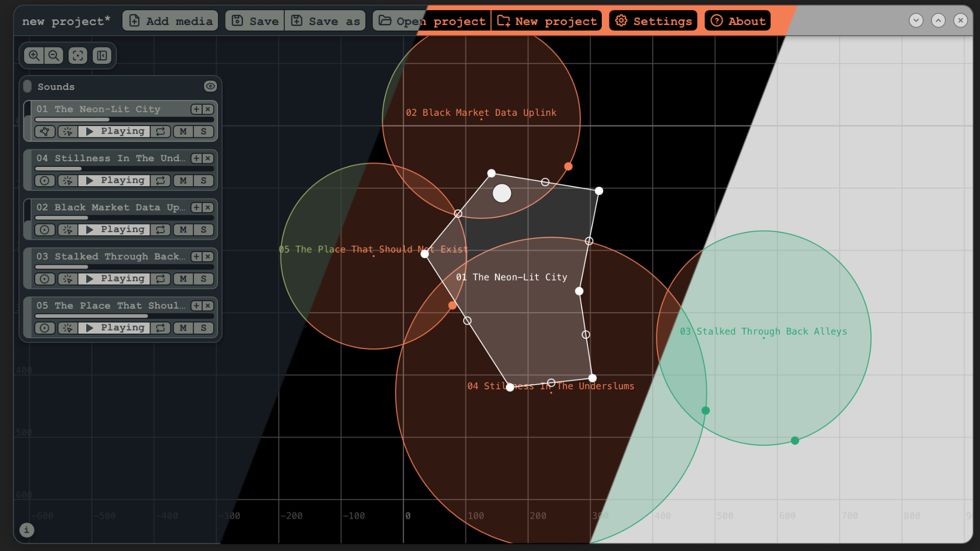Screen dimensions: 980x551
Task: Toggle loop for 03 Stalked Through Back...
Action: [x=161, y=279]
